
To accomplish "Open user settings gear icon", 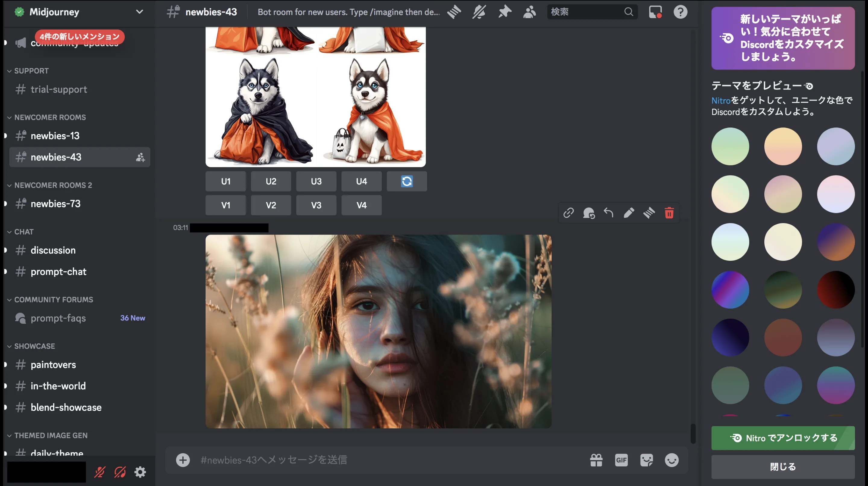I will tap(140, 472).
